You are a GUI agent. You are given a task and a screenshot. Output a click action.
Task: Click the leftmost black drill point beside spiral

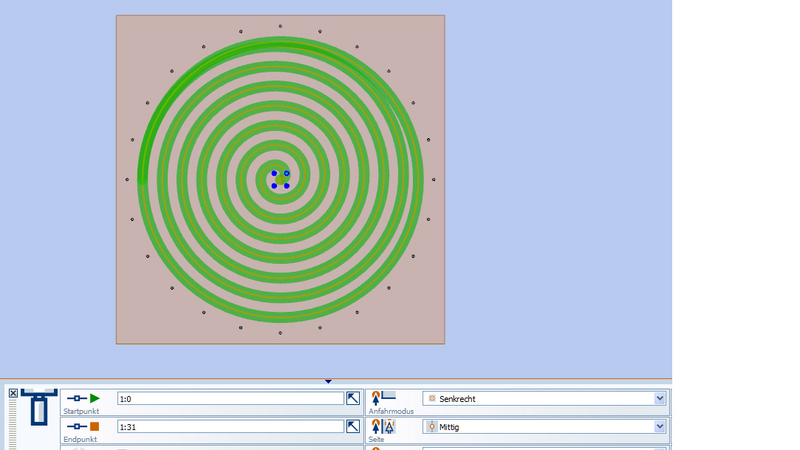click(x=127, y=180)
